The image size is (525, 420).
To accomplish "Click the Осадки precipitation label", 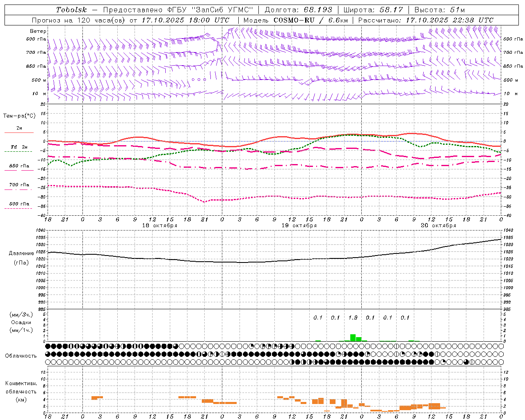I will [21, 322].
